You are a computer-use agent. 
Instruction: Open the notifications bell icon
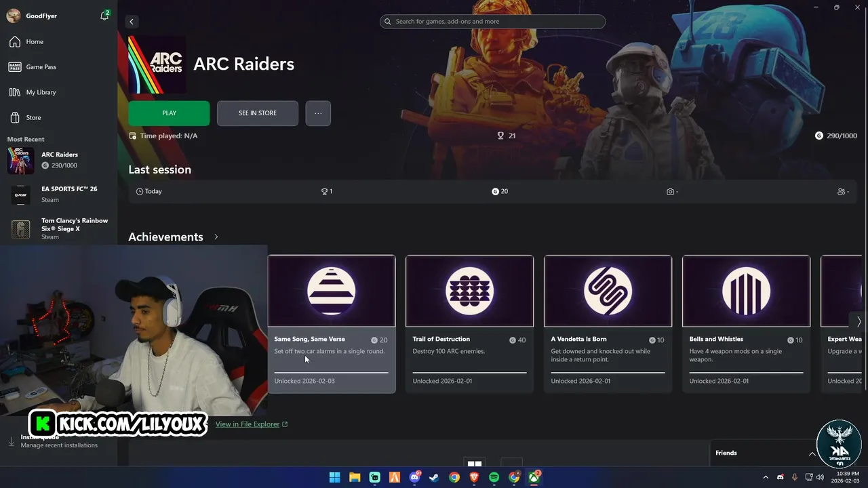point(104,16)
